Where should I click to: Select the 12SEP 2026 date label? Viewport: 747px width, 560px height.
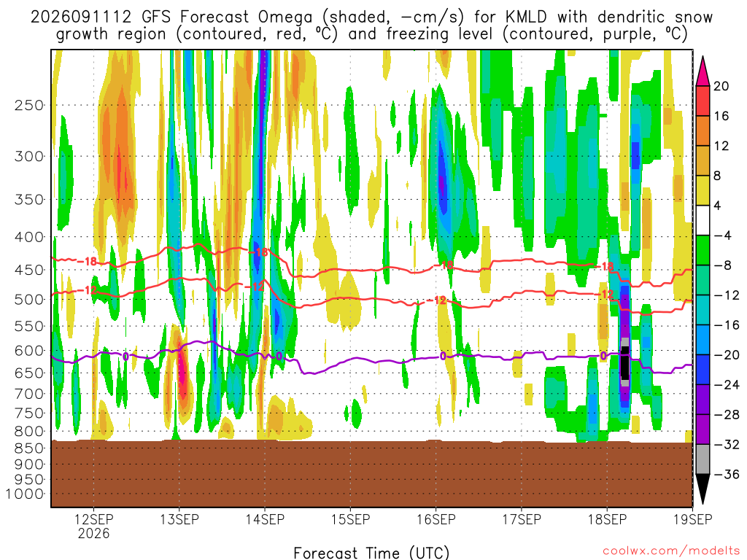tap(94, 526)
